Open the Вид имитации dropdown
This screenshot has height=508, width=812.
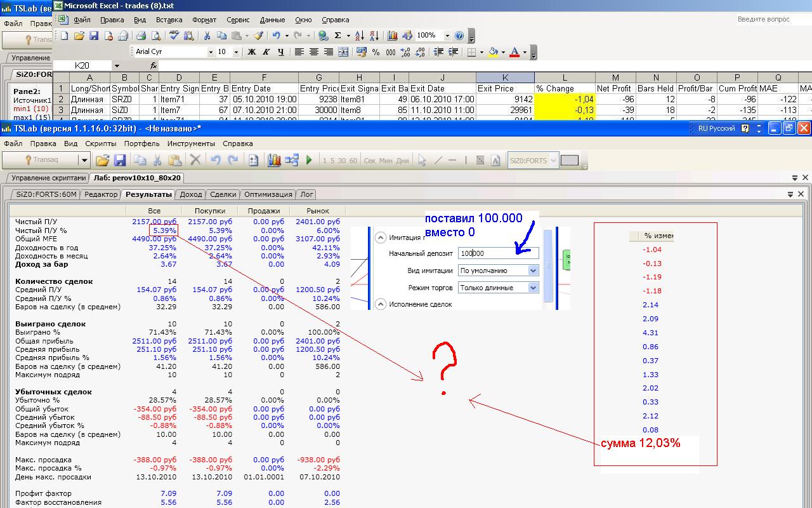pyautogui.click(x=533, y=271)
